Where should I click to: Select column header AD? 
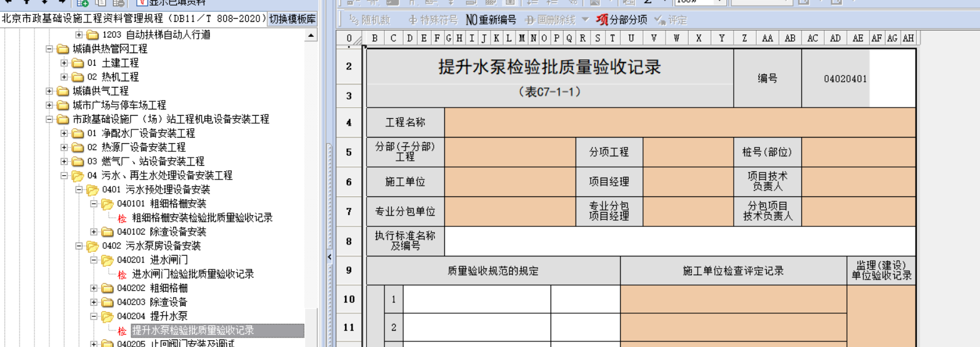tap(835, 39)
